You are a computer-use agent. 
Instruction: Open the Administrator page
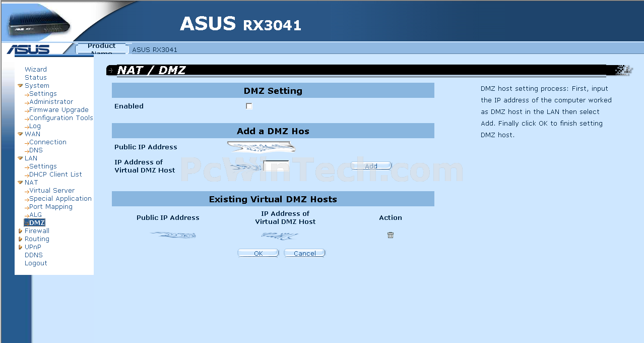(x=51, y=102)
